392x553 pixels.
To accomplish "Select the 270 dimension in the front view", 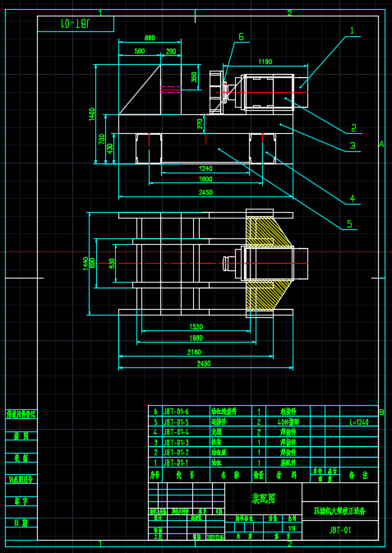I will (200, 124).
